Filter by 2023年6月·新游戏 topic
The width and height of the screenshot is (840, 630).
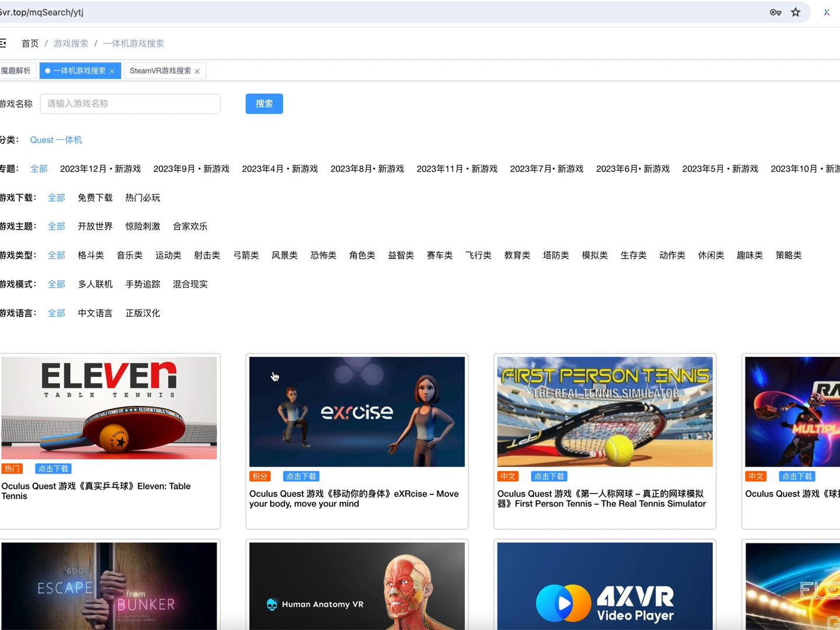tap(633, 169)
